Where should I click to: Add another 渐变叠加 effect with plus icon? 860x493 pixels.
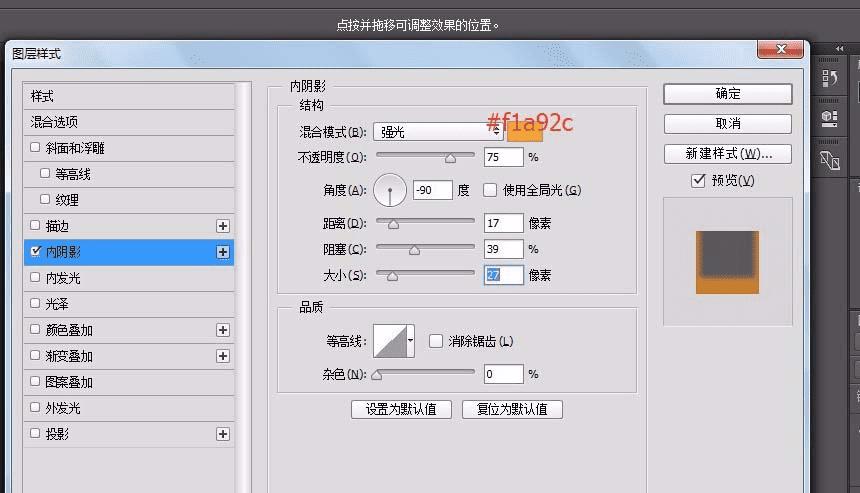coord(223,356)
